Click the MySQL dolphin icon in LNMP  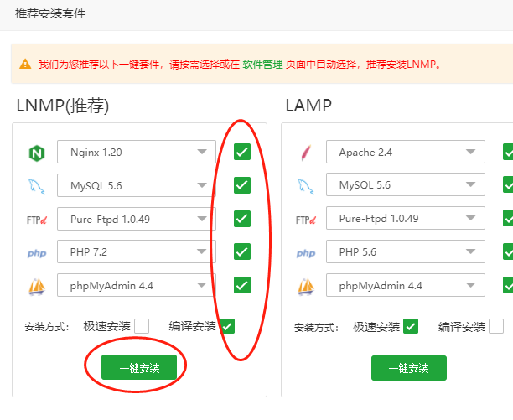[36, 186]
